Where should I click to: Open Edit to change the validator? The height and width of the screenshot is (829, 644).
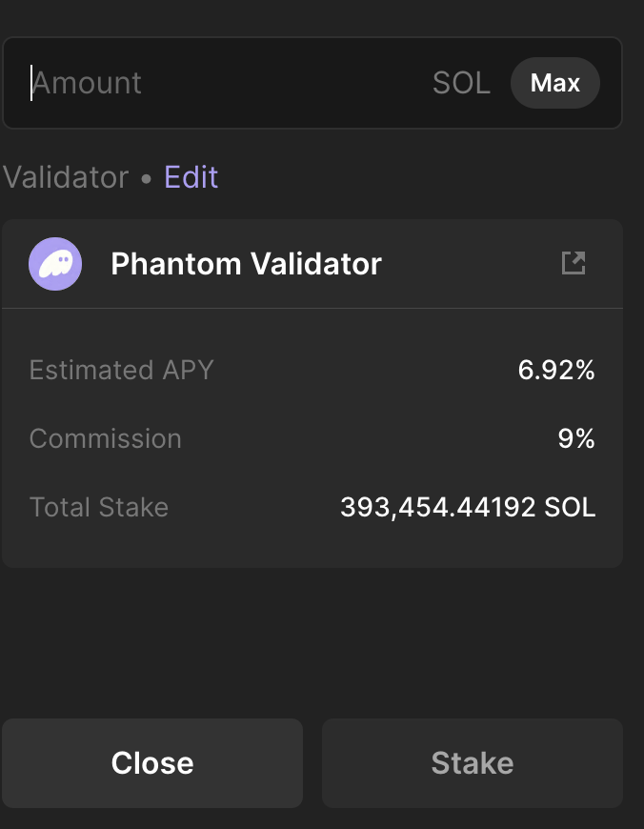click(191, 177)
